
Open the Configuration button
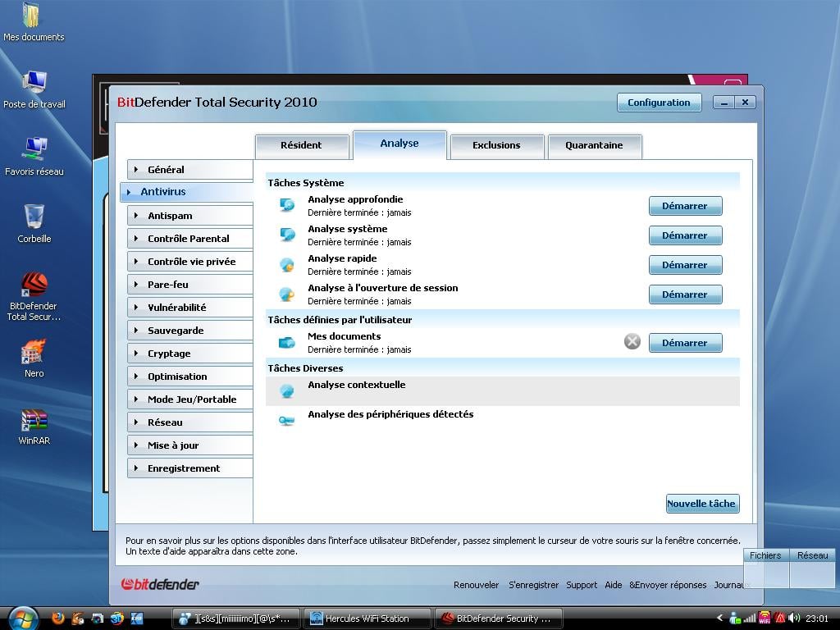coord(659,103)
